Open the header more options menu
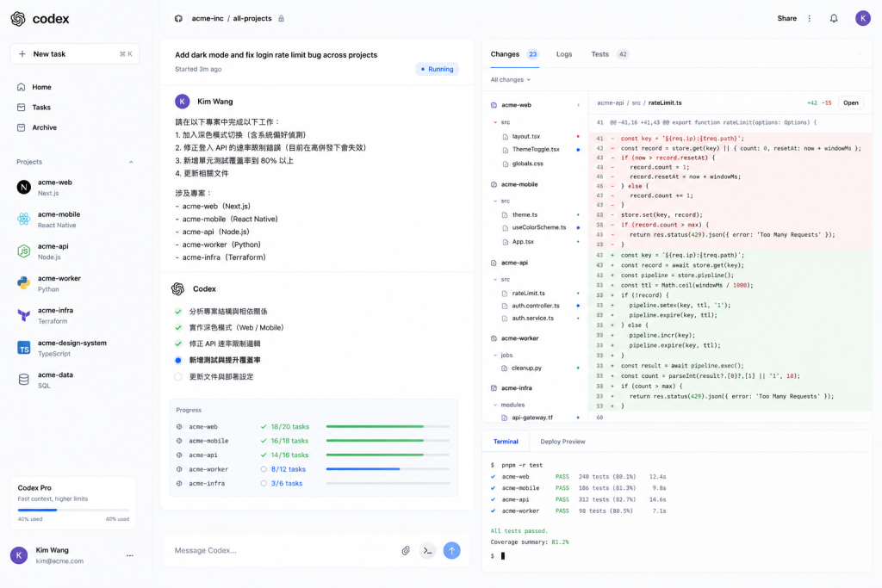 pyautogui.click(x=810, y=19)
